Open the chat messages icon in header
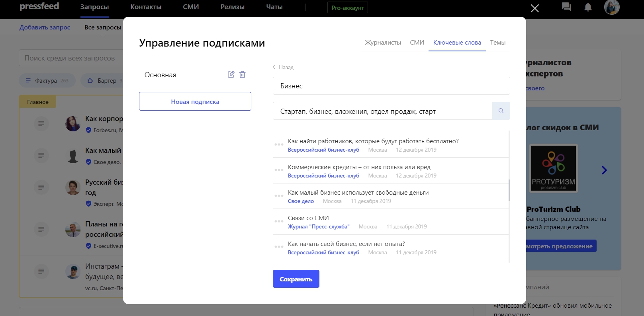 click(x=566, y=7)
